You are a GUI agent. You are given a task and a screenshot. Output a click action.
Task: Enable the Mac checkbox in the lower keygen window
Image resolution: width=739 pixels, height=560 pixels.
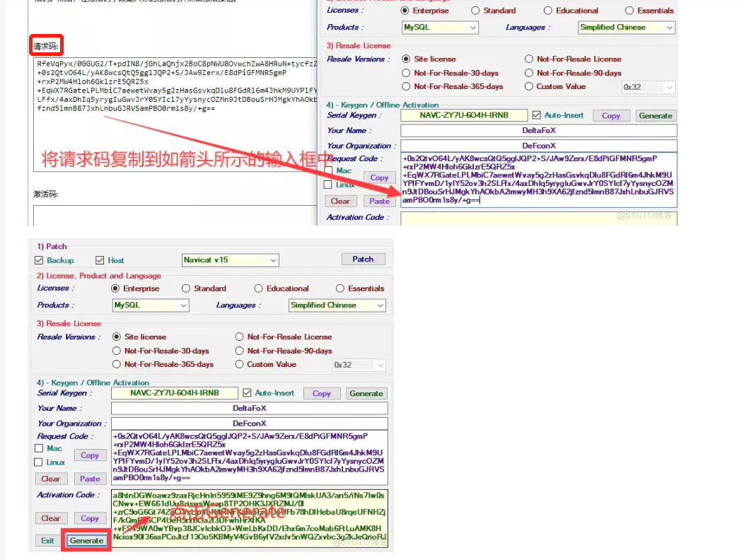tap(40, 448)
